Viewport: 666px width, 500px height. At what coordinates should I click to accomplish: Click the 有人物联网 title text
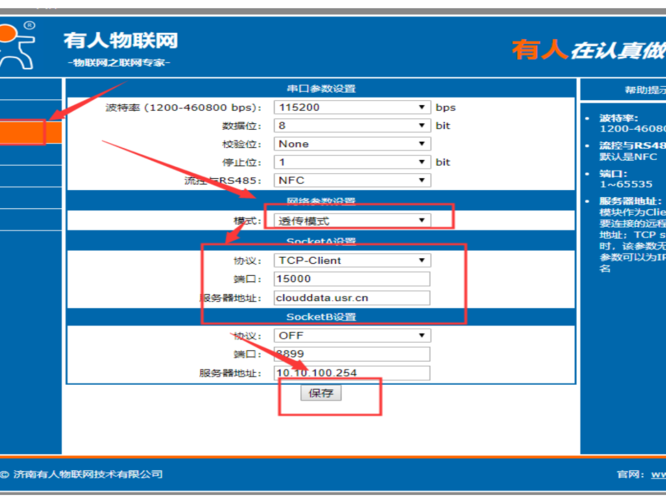coord(121,41)
